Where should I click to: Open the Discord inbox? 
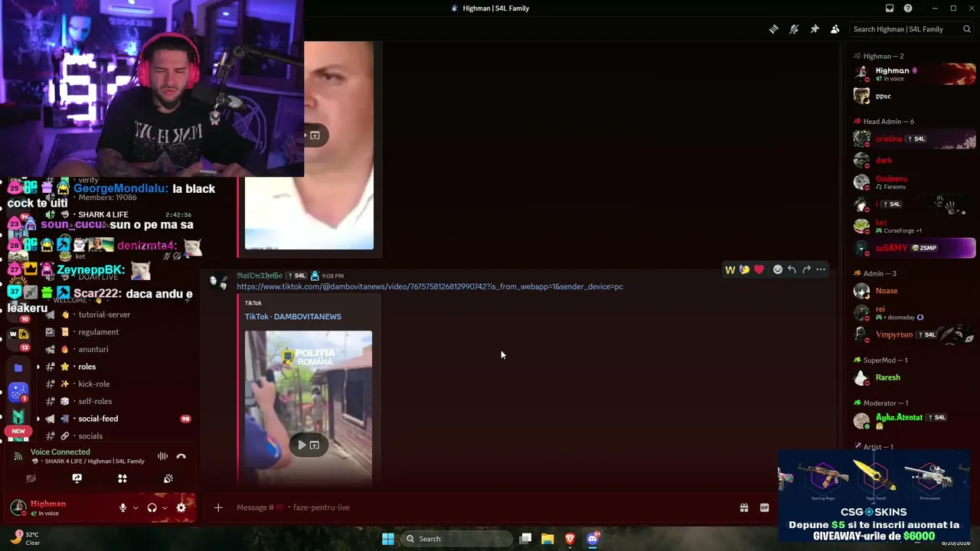890,8
